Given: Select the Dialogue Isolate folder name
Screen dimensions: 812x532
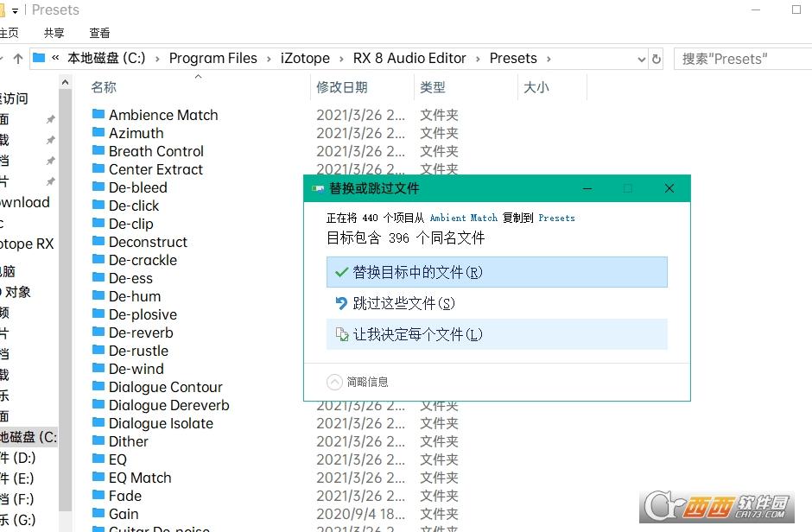Looking at the screenshot, I should click(x=161, y=423).
